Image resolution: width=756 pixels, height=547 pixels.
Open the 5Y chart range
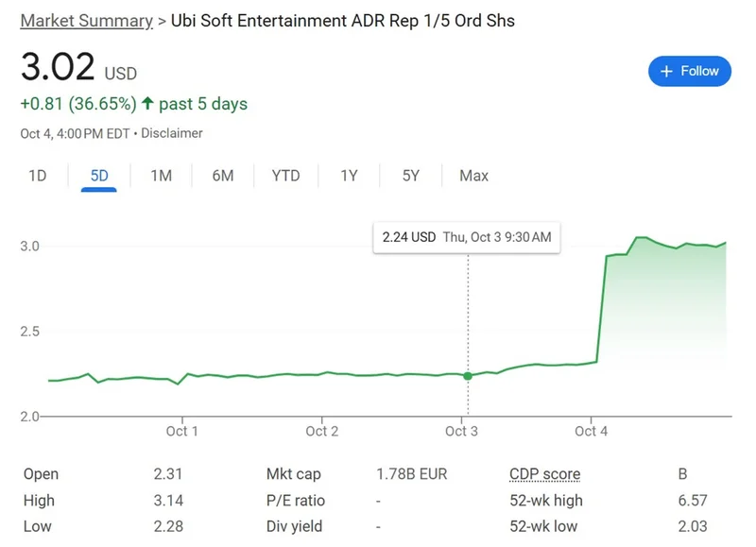(x=410, y=176)
